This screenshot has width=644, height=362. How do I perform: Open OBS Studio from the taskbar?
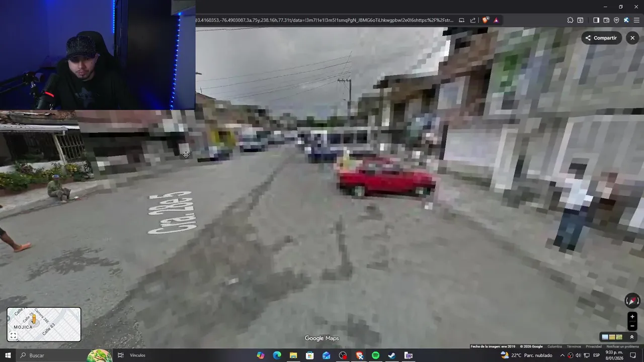343,355
